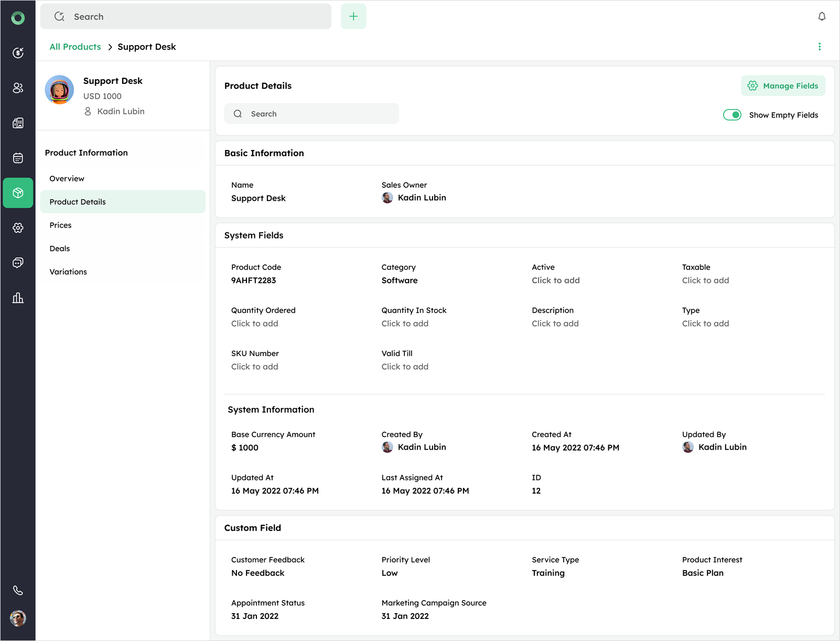The height and width of the screenshot is (641, 840).
Task: Click to add Quantity In Stock value
Action: (x=405, y=324)
